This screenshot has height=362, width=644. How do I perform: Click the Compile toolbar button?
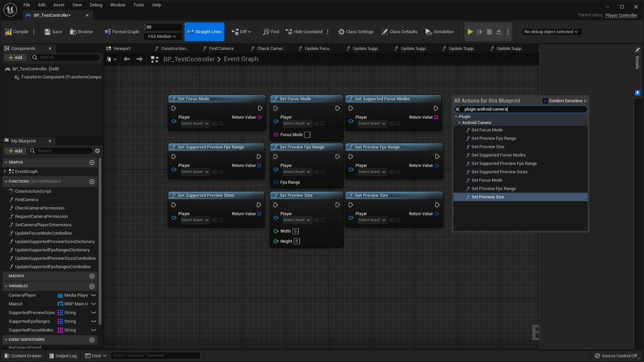17,32
